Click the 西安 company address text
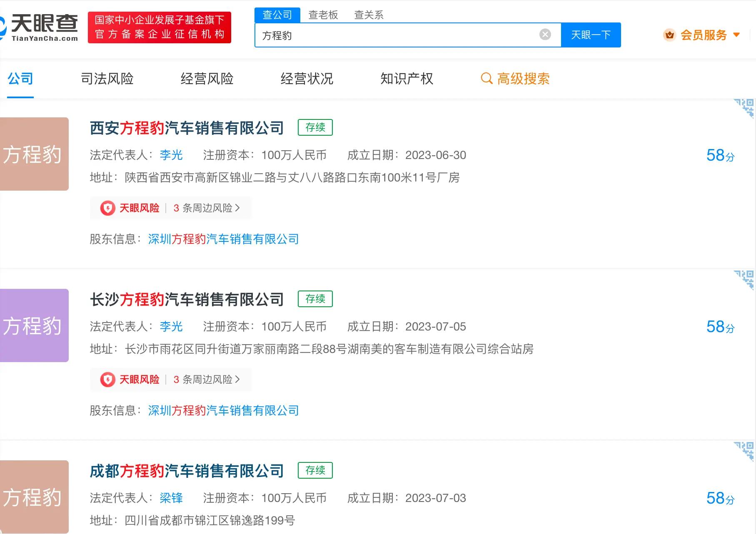Screen dimensions: 756x534 click(292, 177)
